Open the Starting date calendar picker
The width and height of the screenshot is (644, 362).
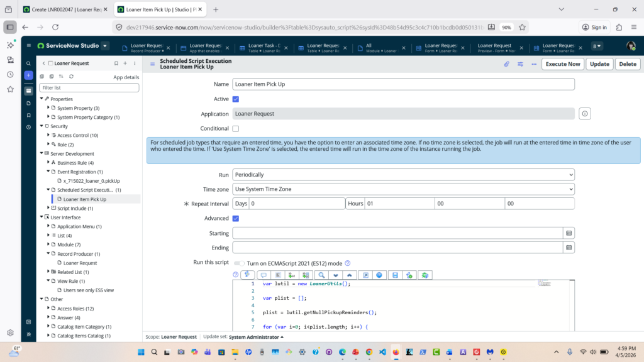pos(569,233)
